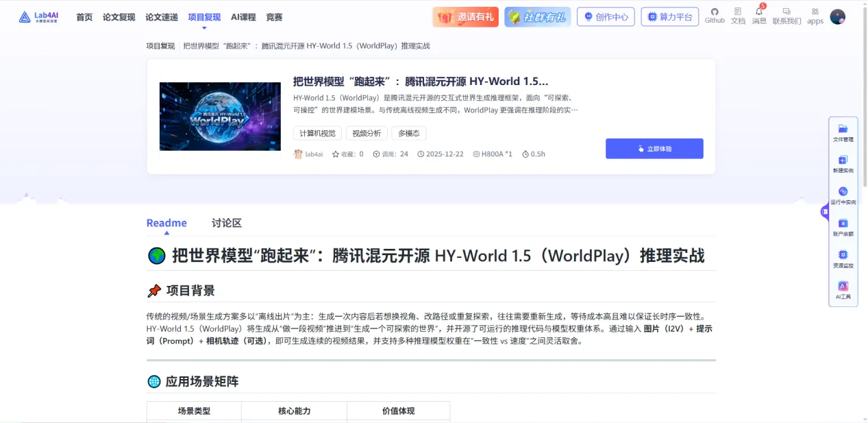This screenshot has width=868, height=423.
Task: Click the project card title text
Action: pyautogui.click(x=421, y=81)
